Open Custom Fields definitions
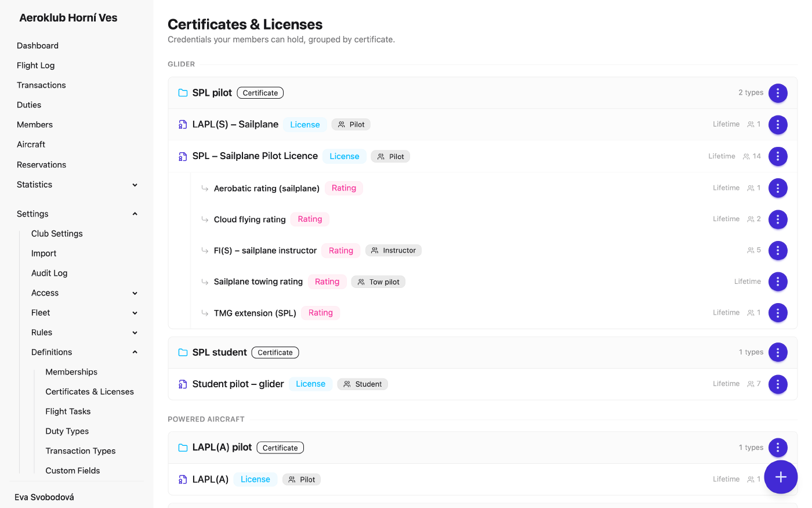This screenshot has width=812, height=508. [x=72, y=471]
